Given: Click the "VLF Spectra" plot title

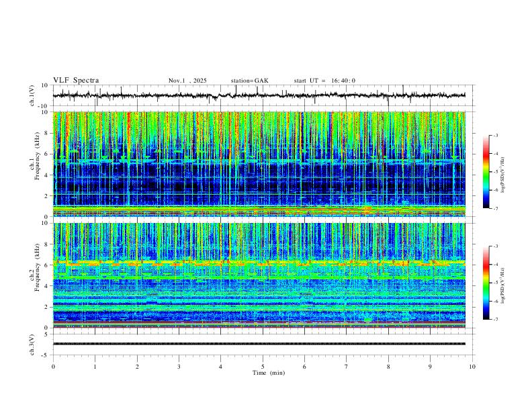Looking at the screenshot, I should coord(76,80).
